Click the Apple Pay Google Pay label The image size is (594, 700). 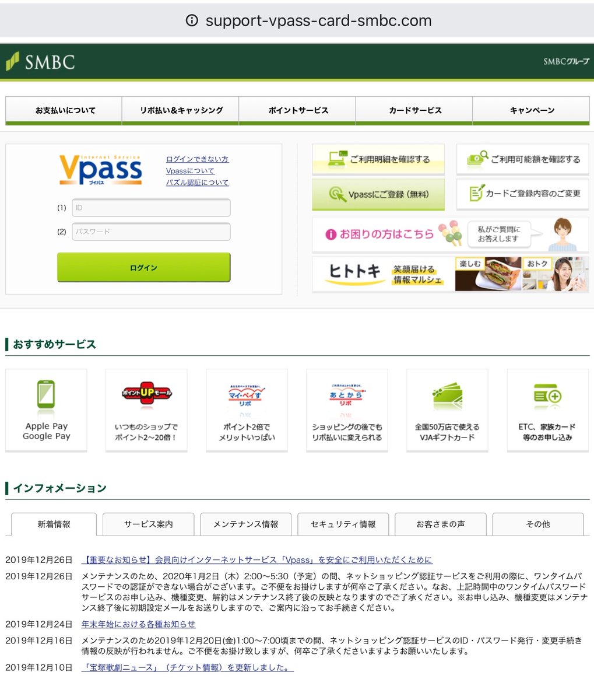point(47,431)
